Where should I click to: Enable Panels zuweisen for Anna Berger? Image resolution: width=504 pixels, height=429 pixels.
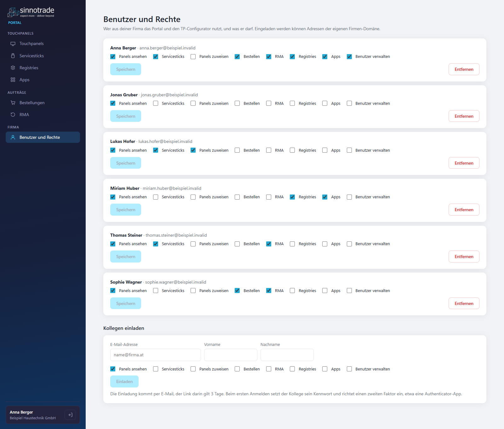coord(193,57)
